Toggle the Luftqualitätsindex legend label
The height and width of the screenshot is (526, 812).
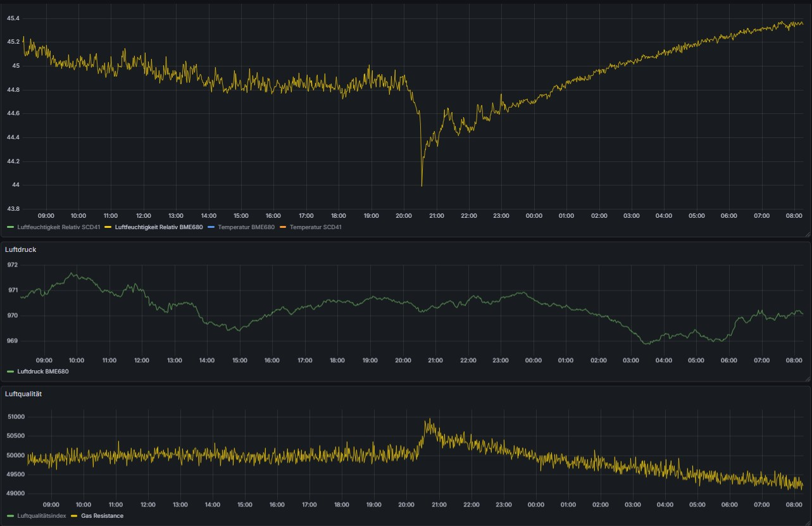click(x=41, y=516)
